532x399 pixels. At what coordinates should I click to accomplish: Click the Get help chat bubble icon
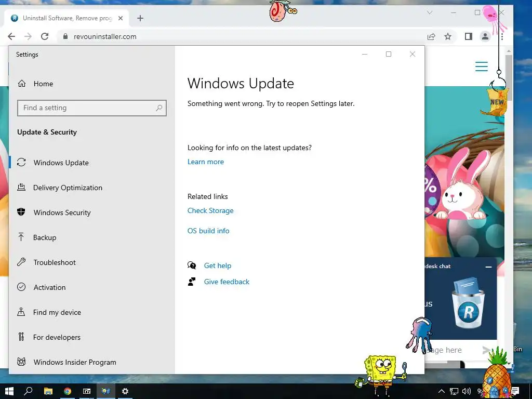192,265
